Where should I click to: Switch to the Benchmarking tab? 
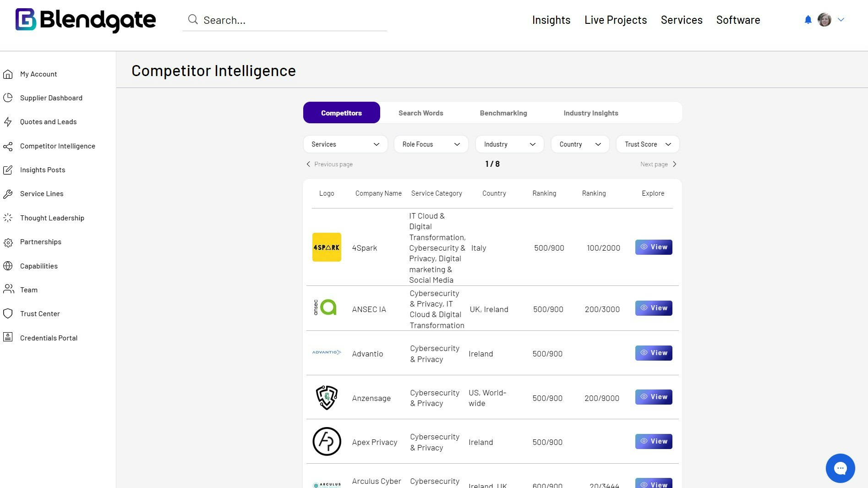(503, 113)
